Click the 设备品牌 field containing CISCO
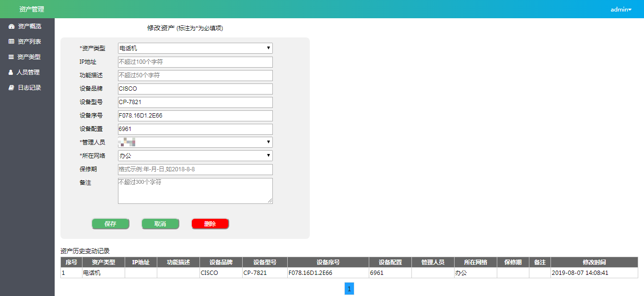 click(195, 89)
